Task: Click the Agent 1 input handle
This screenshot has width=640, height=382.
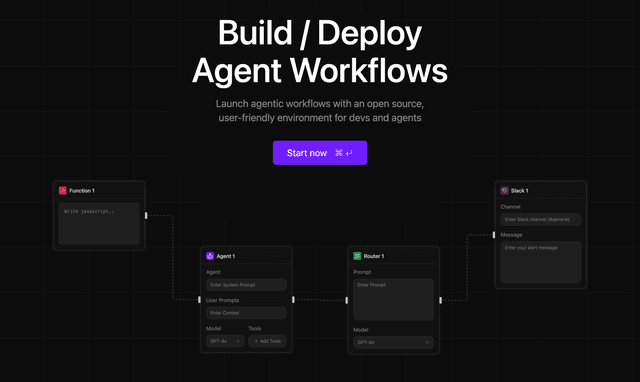Action: (x=199, y=300)
